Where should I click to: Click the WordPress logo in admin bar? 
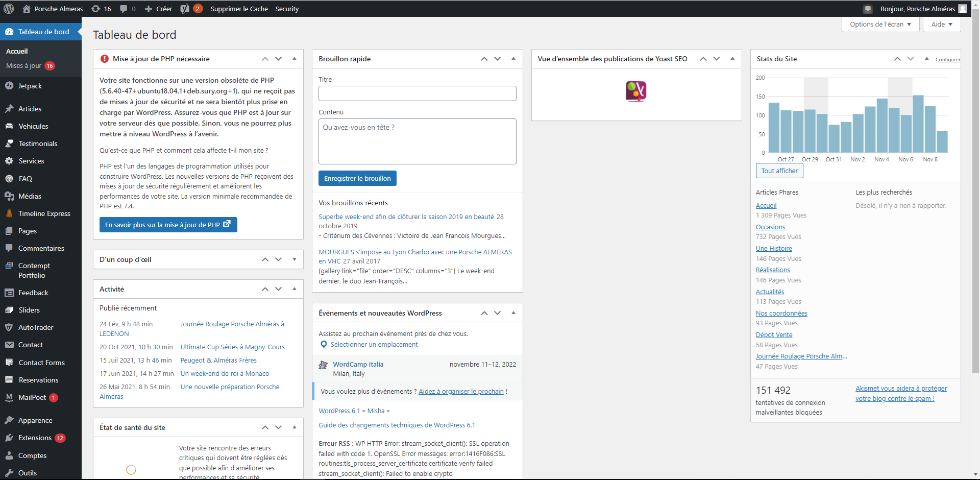tap(9, 9)
